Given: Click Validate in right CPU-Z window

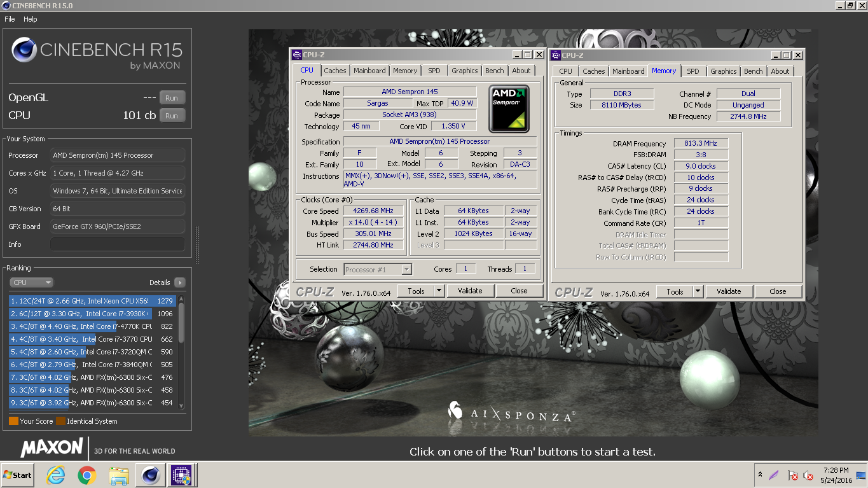Looking at the screenshot, I should [729, 291].
